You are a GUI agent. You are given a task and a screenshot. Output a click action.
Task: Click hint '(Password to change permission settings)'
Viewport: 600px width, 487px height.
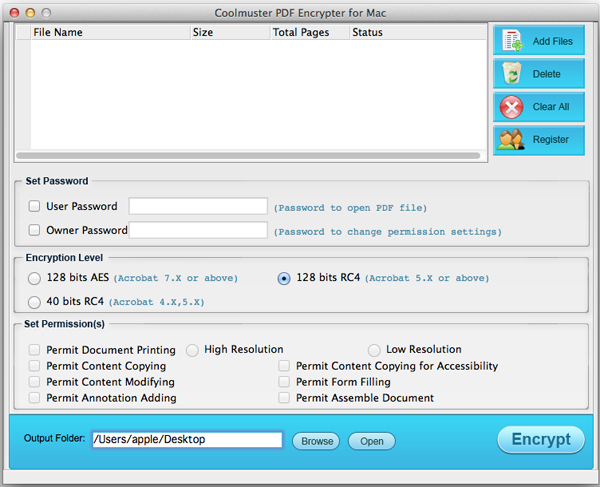click(x=387, y=232)
